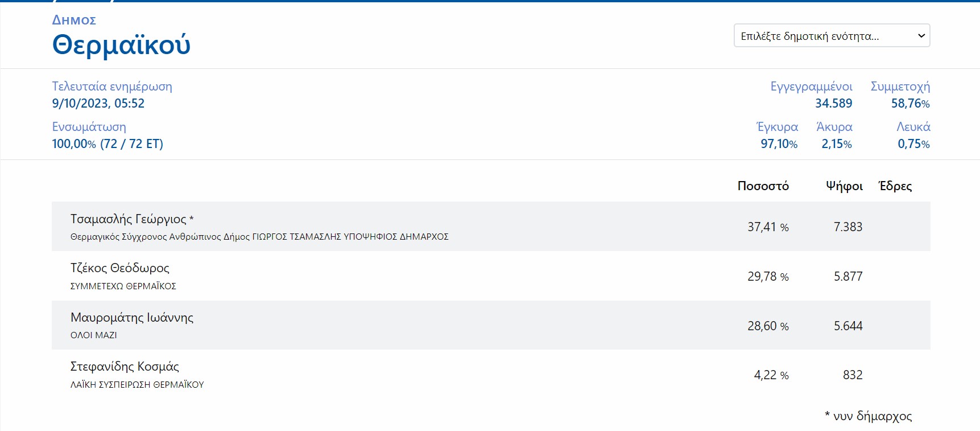Select candidate Τζέκος Θεόδωρος
This screenshot has width=980, height=431.
click(x=119, y=268)
